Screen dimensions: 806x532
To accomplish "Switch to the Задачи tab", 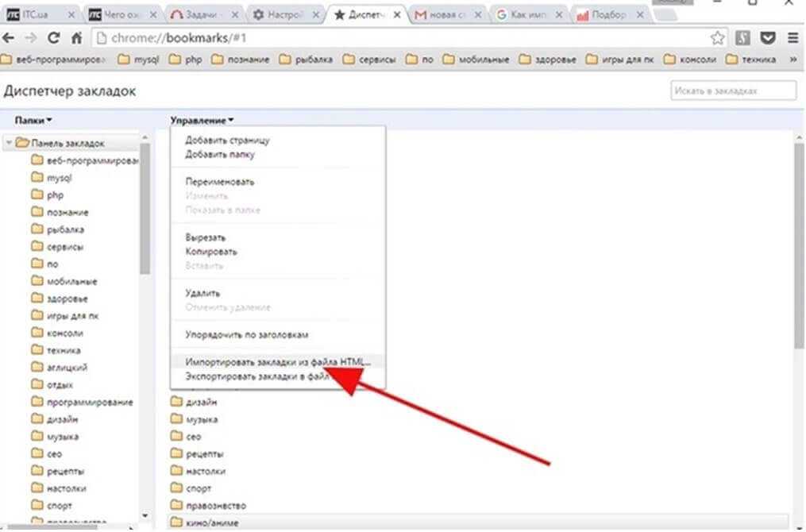I will coord(203,15).
